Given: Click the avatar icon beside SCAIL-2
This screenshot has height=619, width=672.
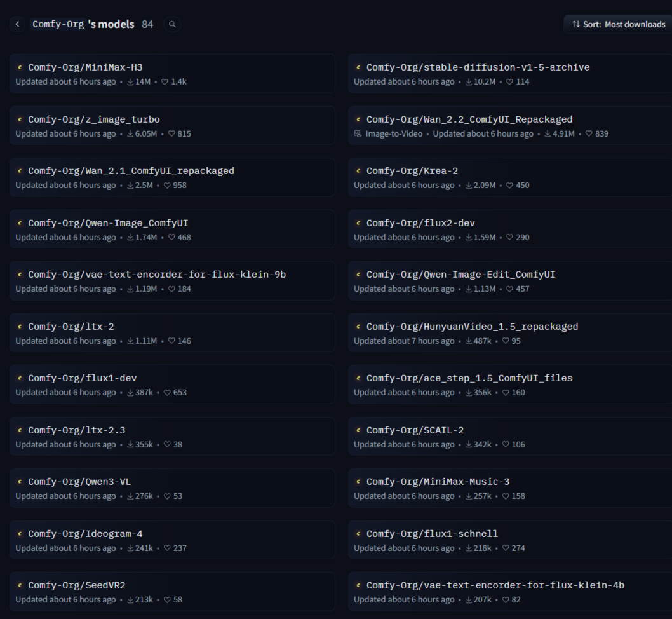Looking at the screenshot, I should [x=358, y=430].
